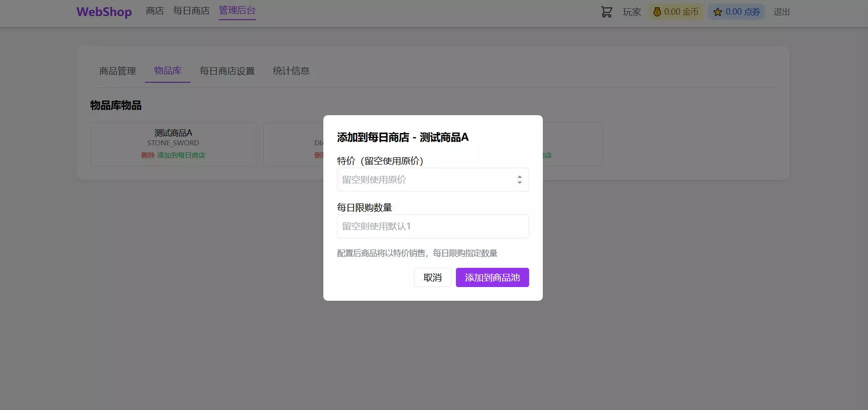Click 删除 under 测试商品A
Image resolution: width=868 pixels, height=410 pixels.
click(148, 155)
